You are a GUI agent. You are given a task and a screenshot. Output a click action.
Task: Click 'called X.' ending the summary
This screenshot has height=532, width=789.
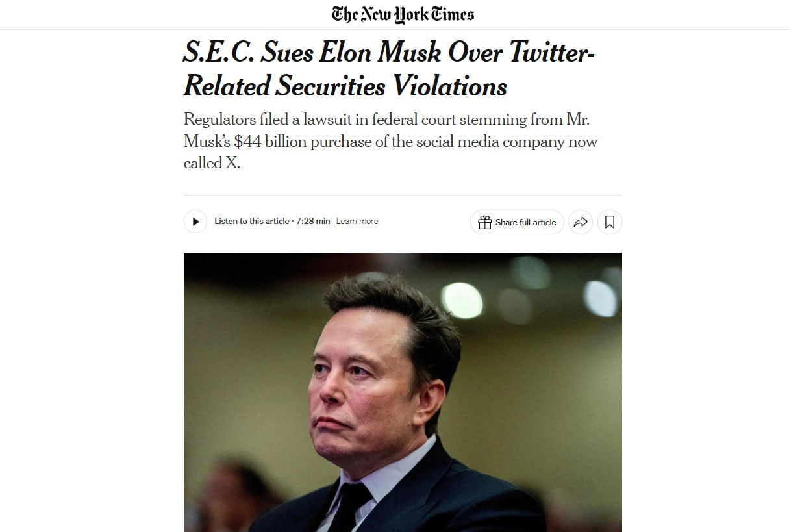(212, 163)
